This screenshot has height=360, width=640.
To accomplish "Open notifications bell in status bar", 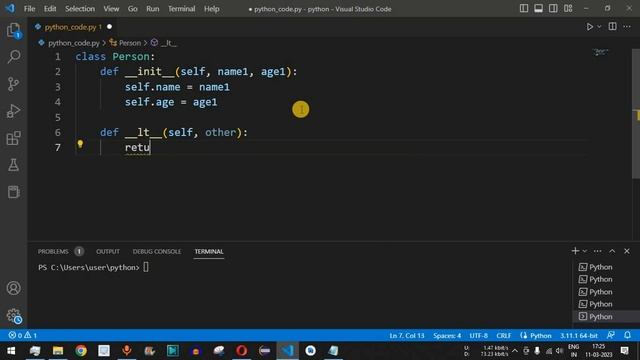I will tap(627, 335).
